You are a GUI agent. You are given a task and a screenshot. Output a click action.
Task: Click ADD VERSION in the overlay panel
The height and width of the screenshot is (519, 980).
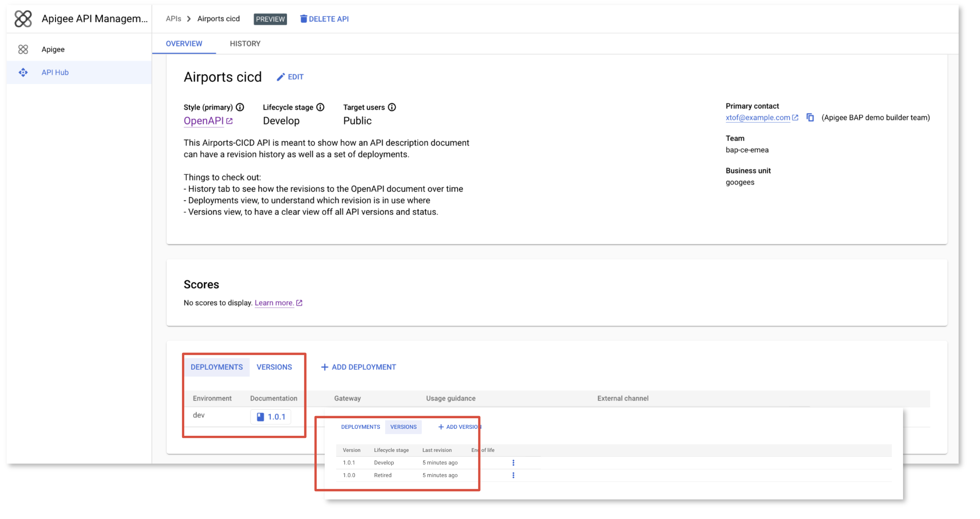point(460,427)
